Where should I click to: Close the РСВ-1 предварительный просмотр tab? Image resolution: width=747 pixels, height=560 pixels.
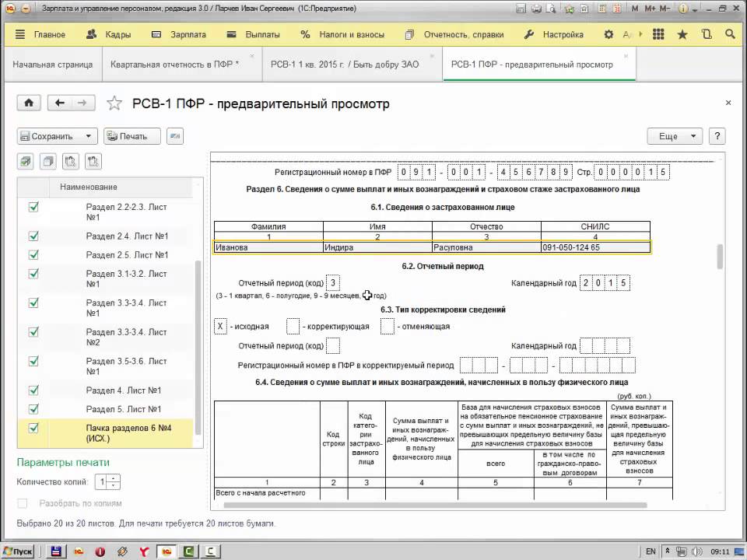pyautogui.click(x=626, y=56)
